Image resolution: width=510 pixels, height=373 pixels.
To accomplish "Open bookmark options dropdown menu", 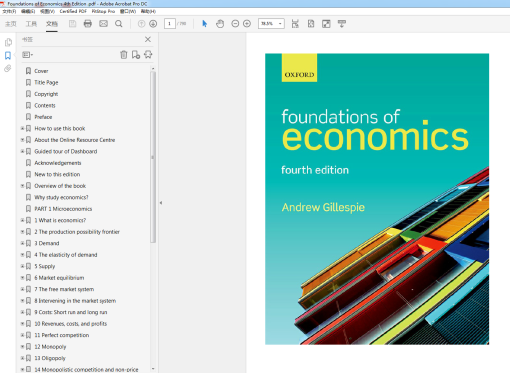I will pos(27,55).
